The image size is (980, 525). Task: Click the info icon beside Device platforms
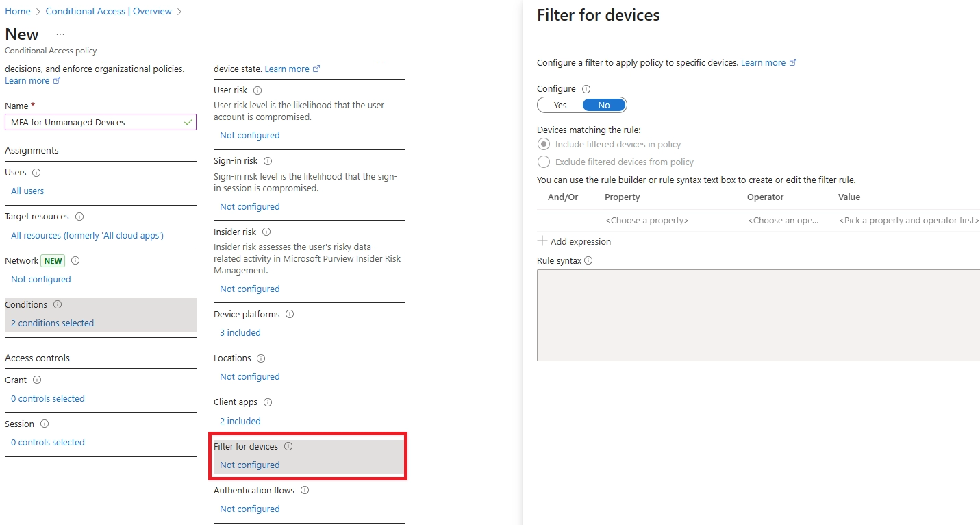tap(290, 315)
